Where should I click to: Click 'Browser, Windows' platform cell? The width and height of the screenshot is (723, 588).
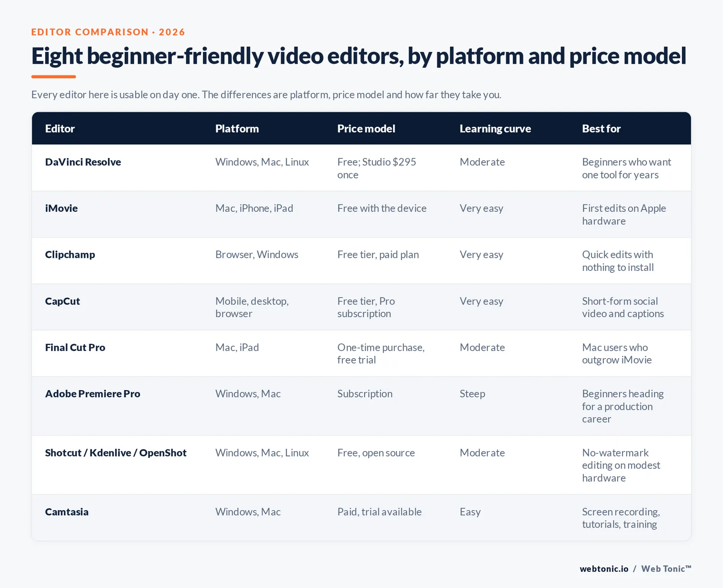[x=257, y=255]
